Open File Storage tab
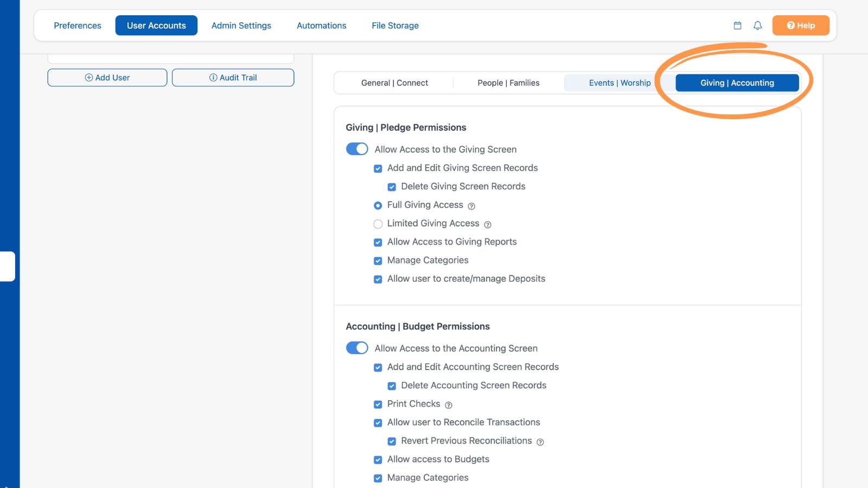Image resolution: width=868 pixels, height=488 pixels. (395, 25)
